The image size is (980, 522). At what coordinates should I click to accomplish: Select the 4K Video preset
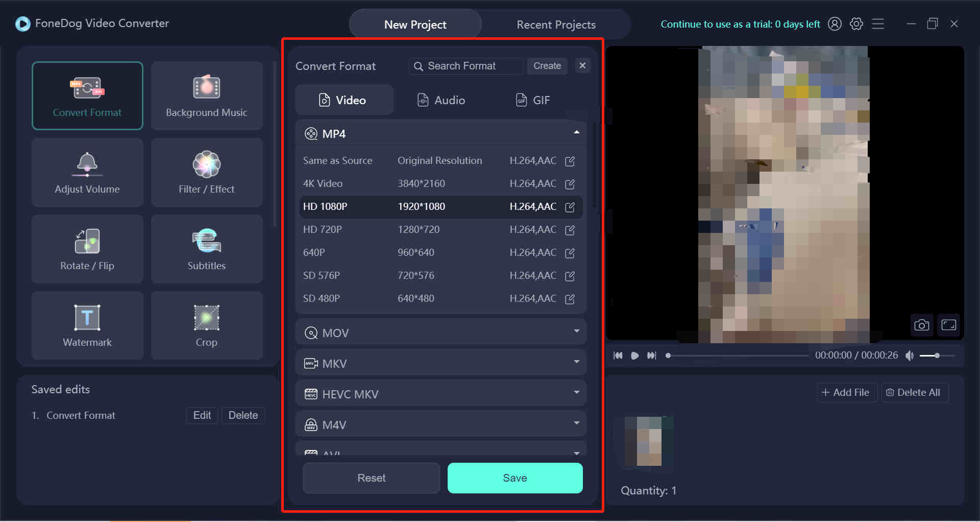pos(441,184)
